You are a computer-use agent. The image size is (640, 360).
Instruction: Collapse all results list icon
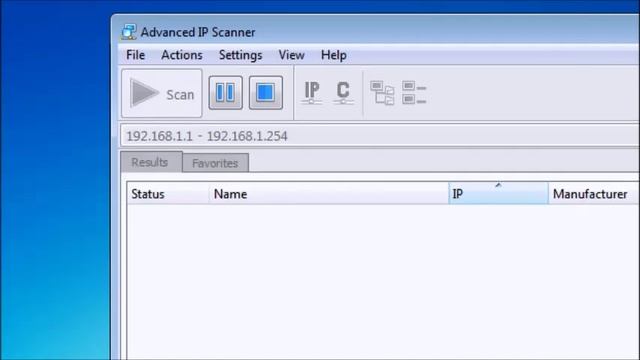(x=414, y=93)
